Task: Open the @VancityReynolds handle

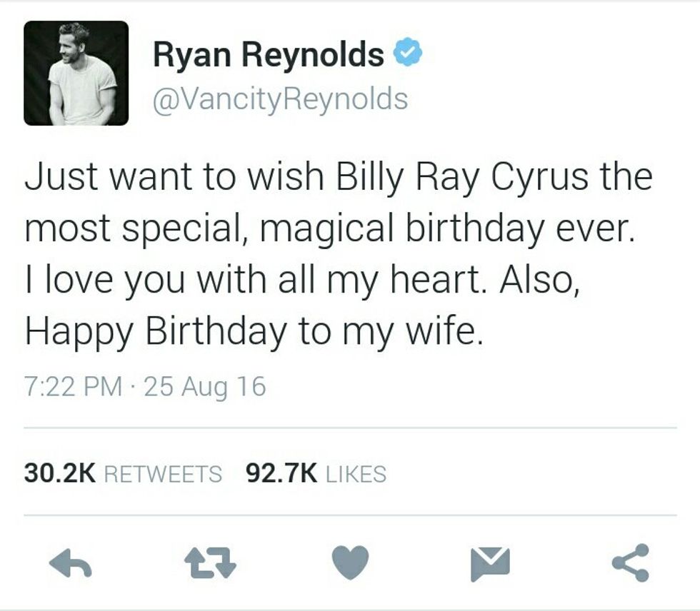Action: [x=280, y=99]
